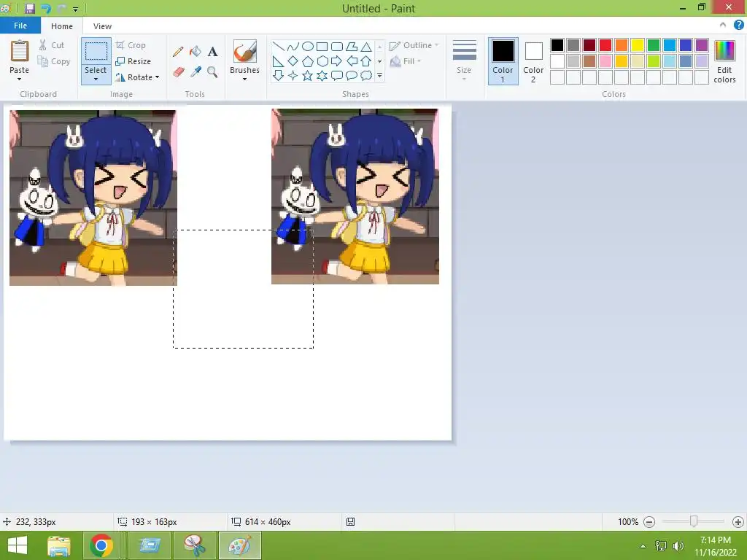Open the Select options dropdown arrow
747x560 pixels.
pyautogui.click(x=96, y=79)
